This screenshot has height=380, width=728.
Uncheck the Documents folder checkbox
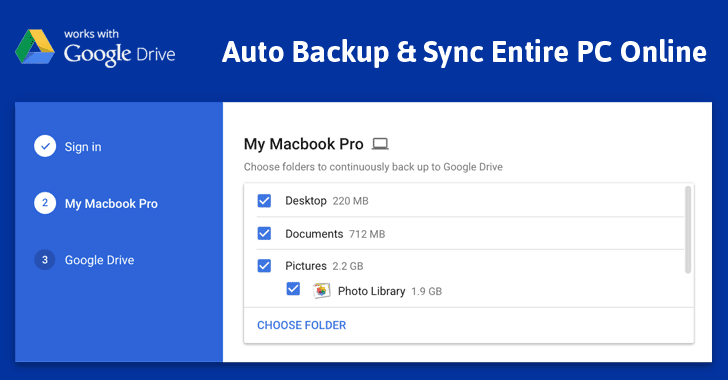tap(264, 233)
